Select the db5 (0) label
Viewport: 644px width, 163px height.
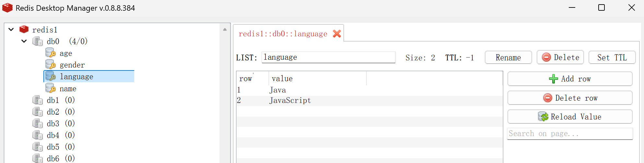click(61, 147)
